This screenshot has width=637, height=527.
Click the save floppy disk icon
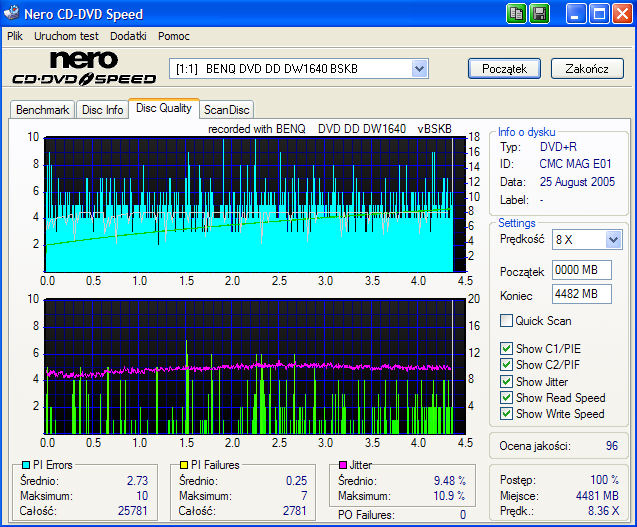click(x=539, y=14)
